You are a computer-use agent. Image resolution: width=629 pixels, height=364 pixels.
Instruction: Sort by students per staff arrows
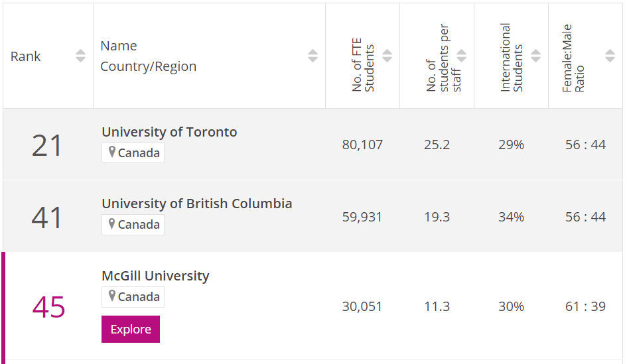pyautogui.click(x=462, y=56)
